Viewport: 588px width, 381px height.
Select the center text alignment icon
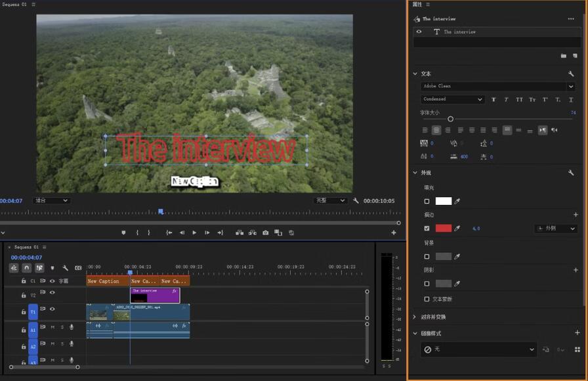point(437,130)
